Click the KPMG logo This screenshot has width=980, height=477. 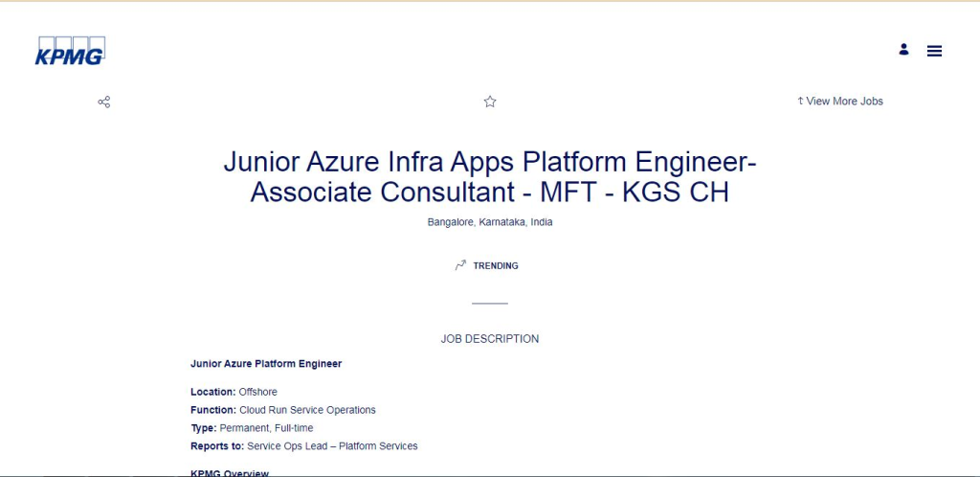[x=70, y=51]
